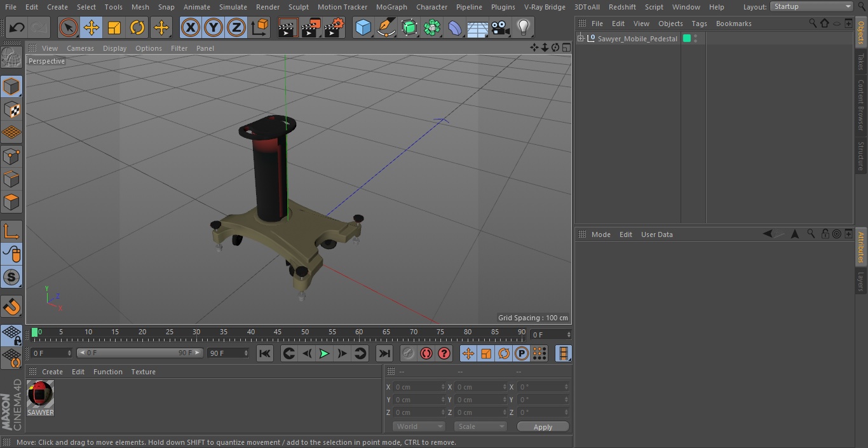Switch to Polygons mode
This screenshot has height=448, width=868.
click(11, 202)
